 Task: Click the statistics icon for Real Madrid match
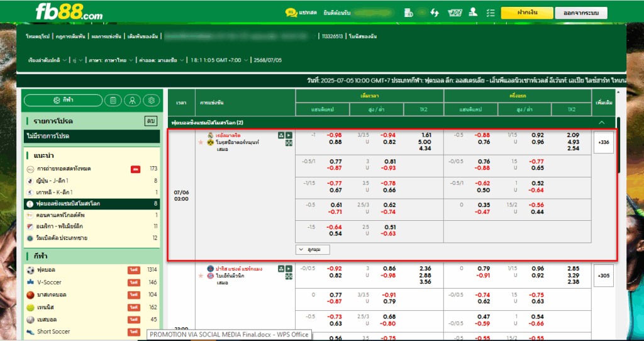281,135
